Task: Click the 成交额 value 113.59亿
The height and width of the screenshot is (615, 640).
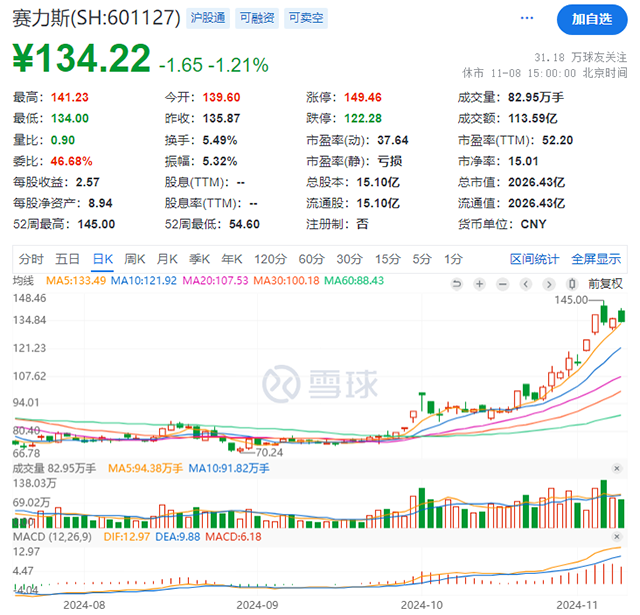Action: click(533, 118)
